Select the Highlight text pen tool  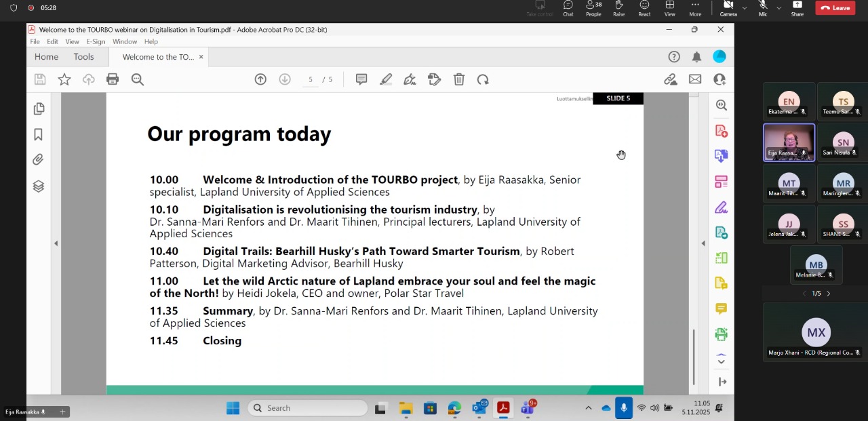[x=386, y=79]
